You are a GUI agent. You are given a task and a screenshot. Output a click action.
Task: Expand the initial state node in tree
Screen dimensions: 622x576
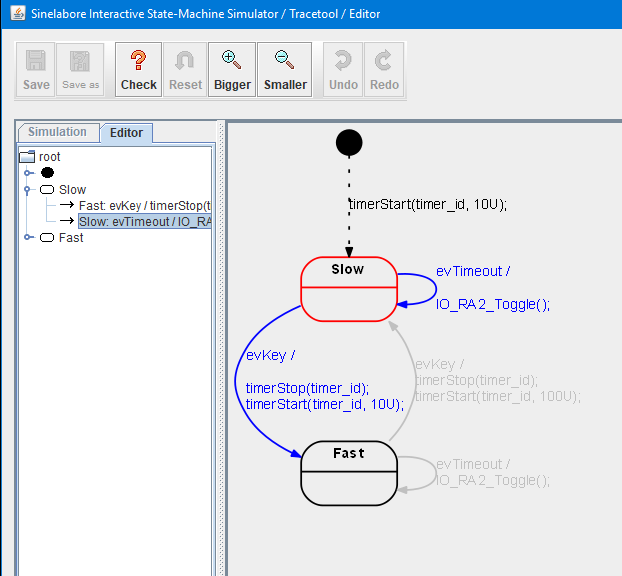click(29, 173)
